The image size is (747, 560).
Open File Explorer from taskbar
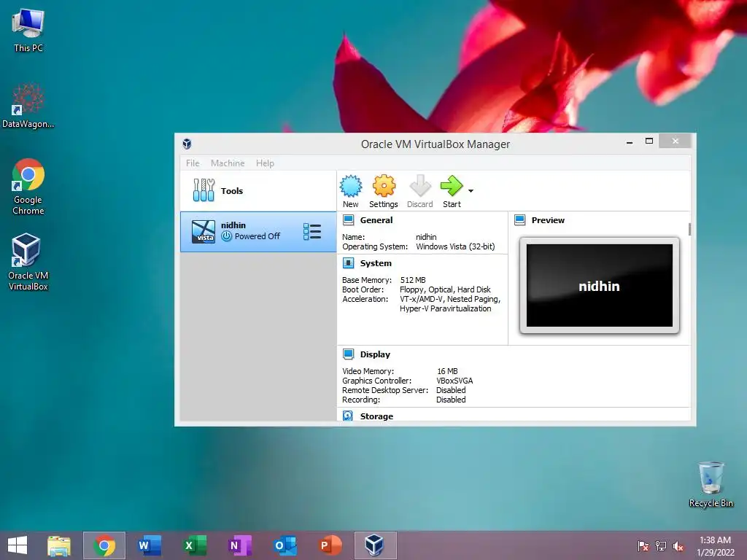(59, 545)
